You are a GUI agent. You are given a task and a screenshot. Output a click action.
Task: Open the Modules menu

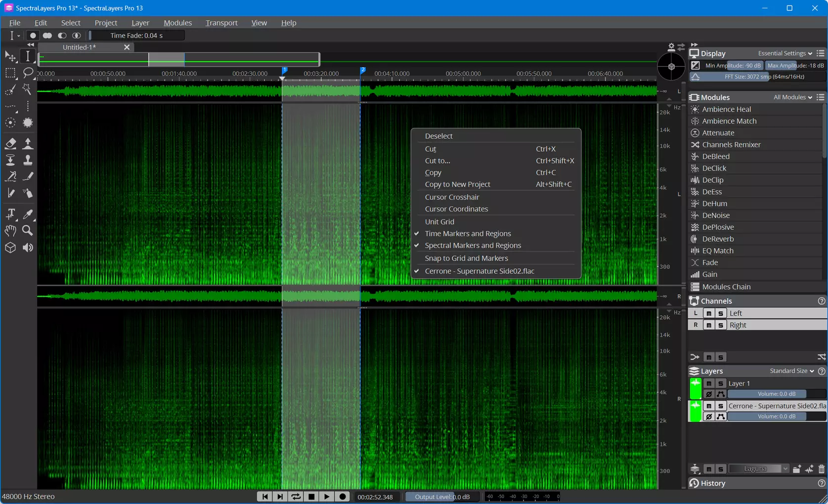pos(177,23)
